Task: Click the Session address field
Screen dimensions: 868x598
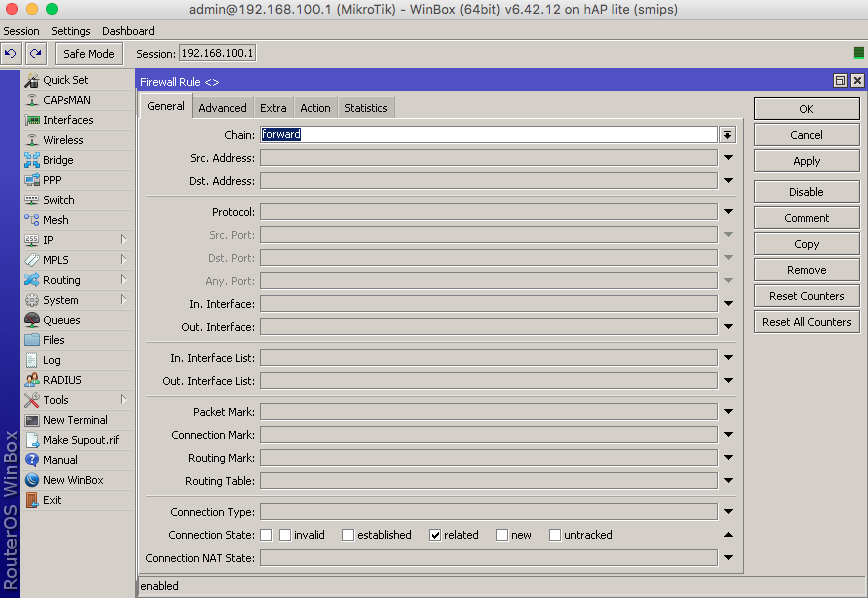Action: click(218, 54)
